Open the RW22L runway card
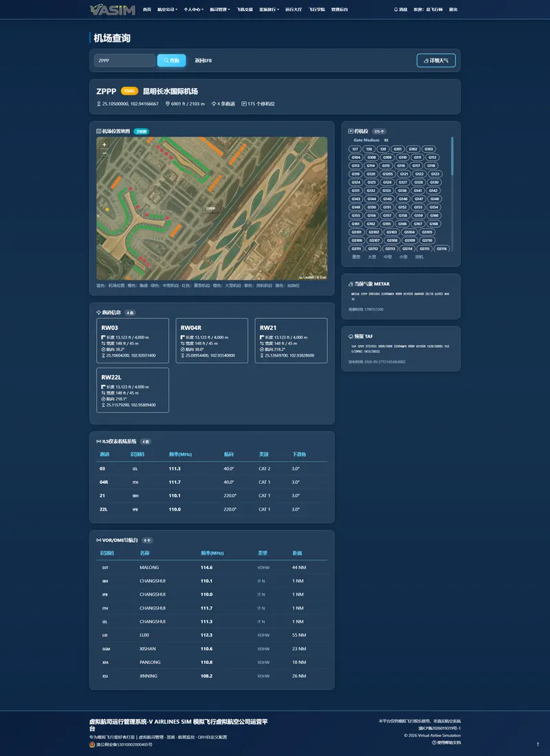This screenshot has height=756, width=550. tap(133, 390)
